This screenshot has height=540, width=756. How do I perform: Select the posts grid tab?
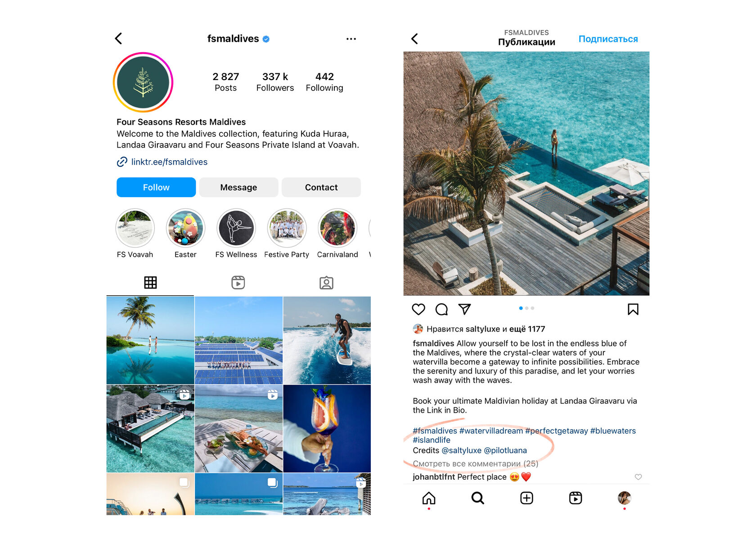pyautogui.click(x=150, y=283)
